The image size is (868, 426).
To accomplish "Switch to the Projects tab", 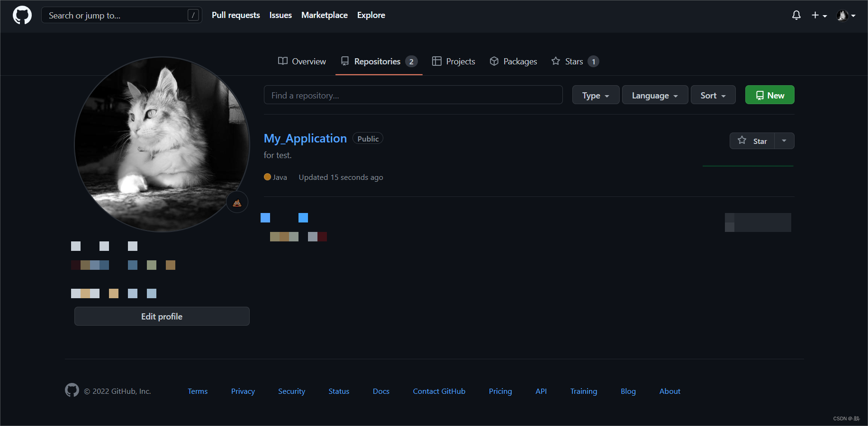I will tap(453, 62).
